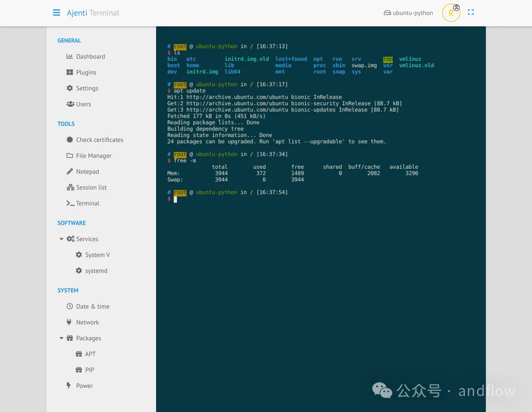532x412 pixels.
Task: Click the Check certificates badge icon
Action: 70,140
